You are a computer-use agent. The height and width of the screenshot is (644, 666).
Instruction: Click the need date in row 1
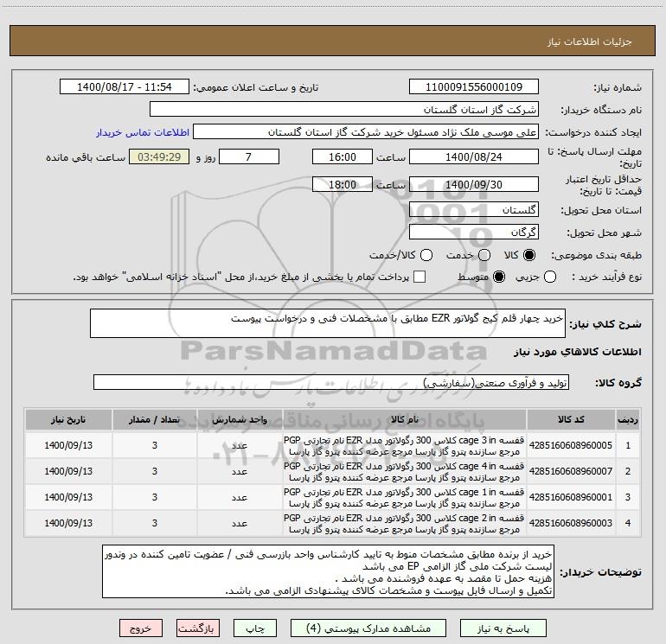68,445
